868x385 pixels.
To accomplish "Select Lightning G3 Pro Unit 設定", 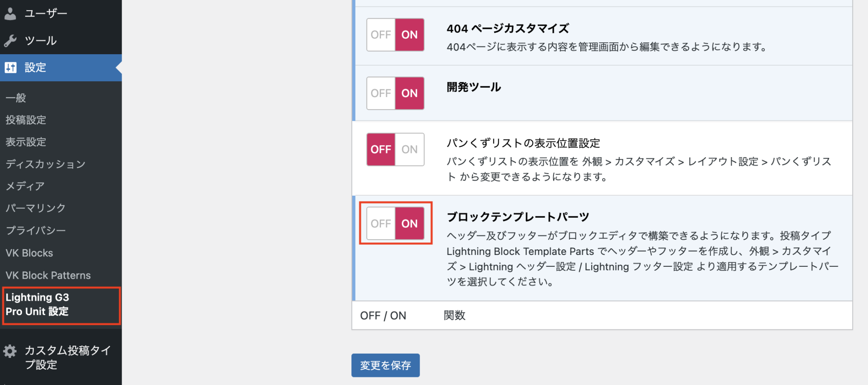I will [x=37, y=305].
